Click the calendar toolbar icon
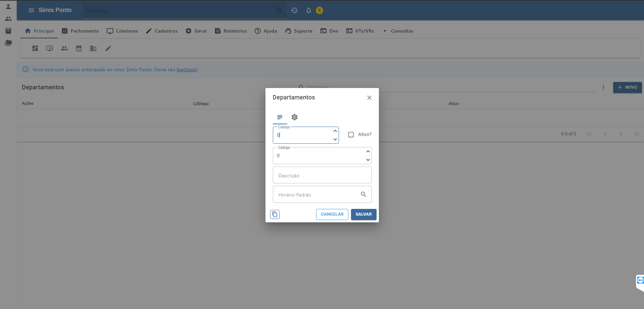Viewport: 644px width, 309px height. (x=79, y=48)
